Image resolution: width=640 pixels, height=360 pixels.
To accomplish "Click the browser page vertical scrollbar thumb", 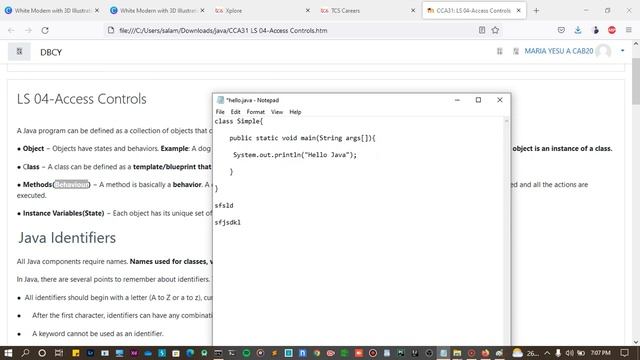I will [x=636, y=81].
